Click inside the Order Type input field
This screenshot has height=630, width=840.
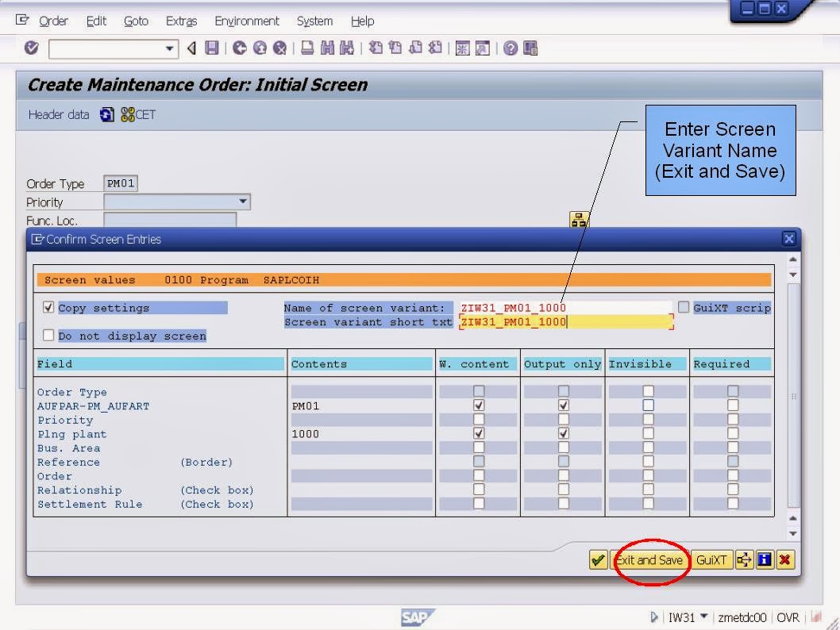pyautogui.click(x=121, y=182)
